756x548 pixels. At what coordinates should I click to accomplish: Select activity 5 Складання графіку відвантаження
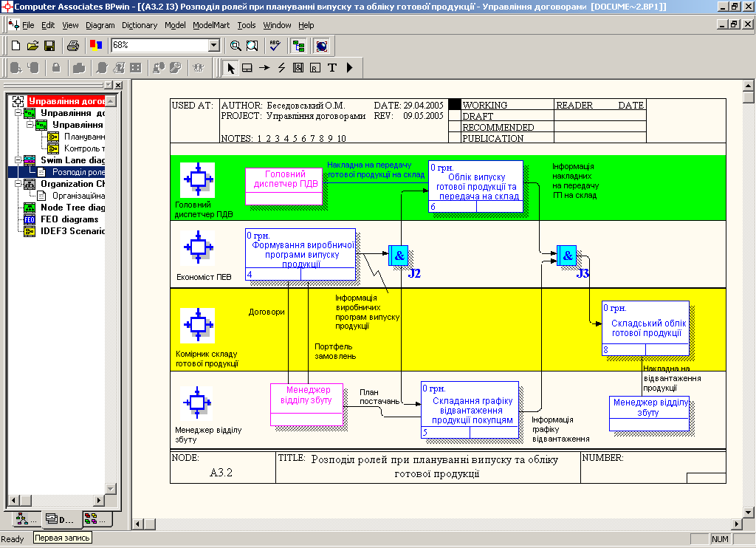[x=470, y=410]
